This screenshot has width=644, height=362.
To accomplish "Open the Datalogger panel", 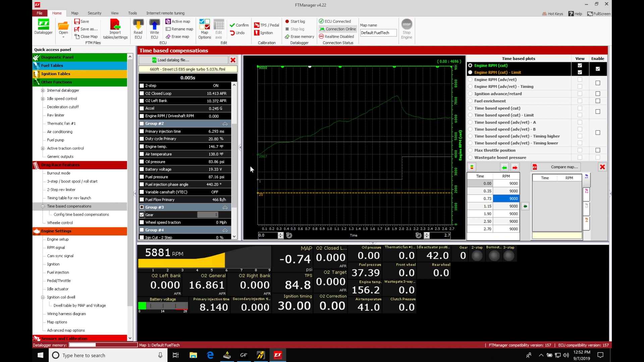I will [43, 27].
